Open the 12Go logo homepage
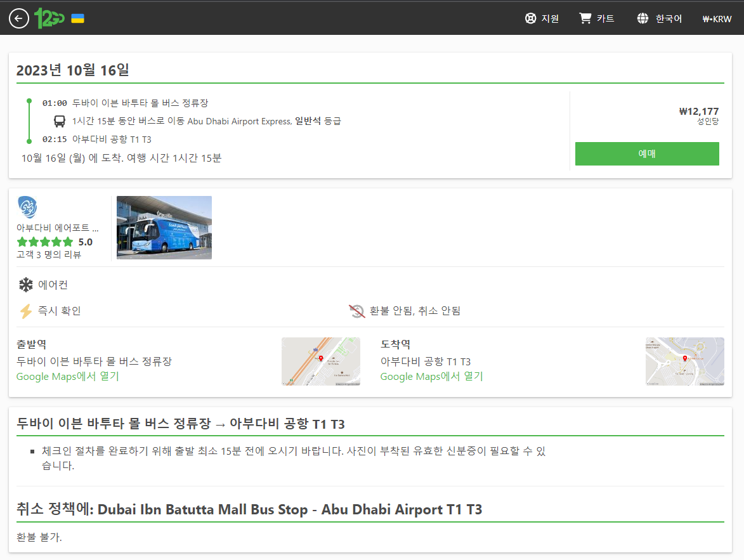The image size is (744, 560). (49, 18)
